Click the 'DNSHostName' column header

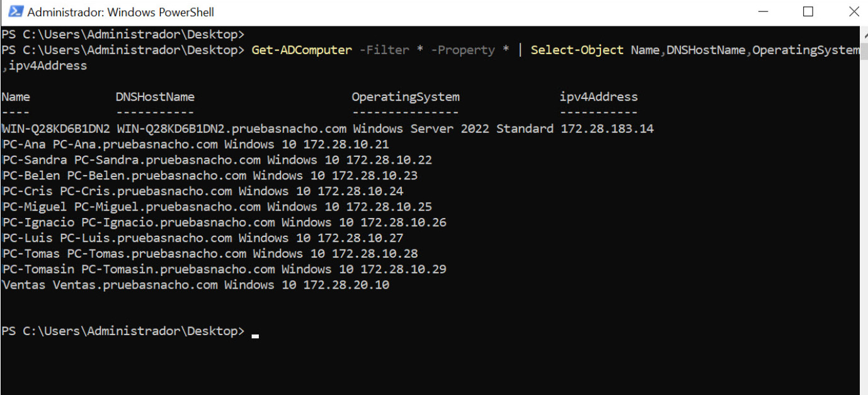tap(155, 97)
